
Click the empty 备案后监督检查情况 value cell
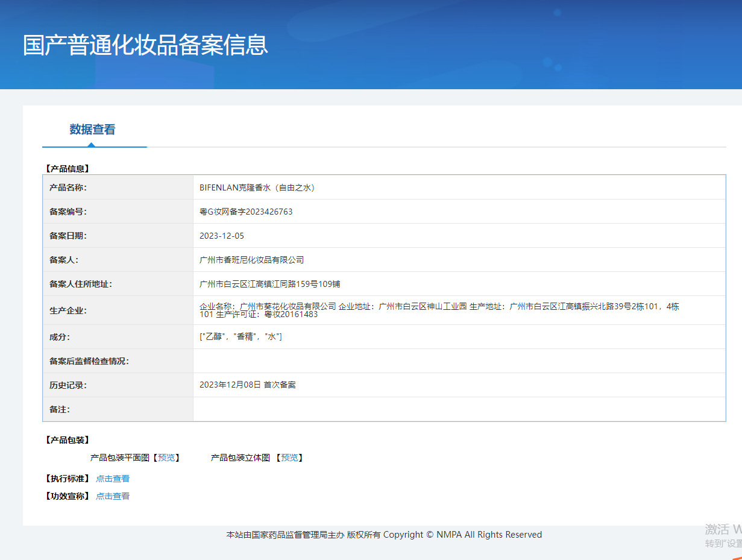pyautogui.click(x=458, y=361)
